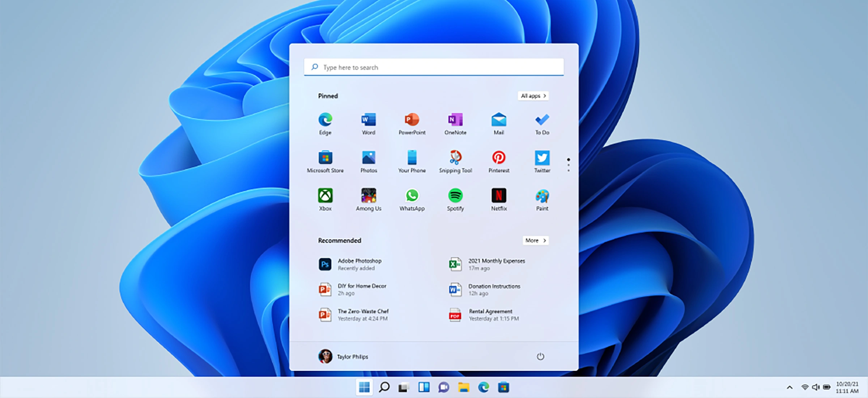Open Microsoft Store from pinned apps
The width and height of the screenshot is (868, 398).
click(325, 162)
